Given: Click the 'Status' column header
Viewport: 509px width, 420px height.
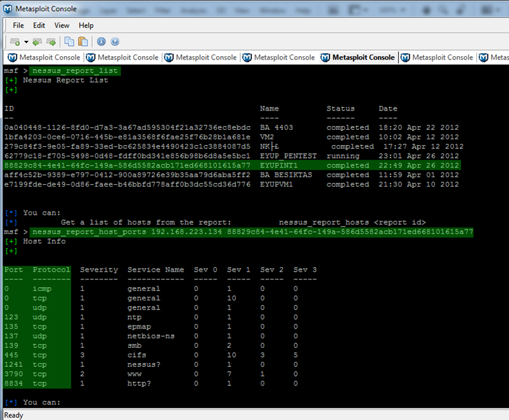Looking at the screenshot, I should 341,109.
